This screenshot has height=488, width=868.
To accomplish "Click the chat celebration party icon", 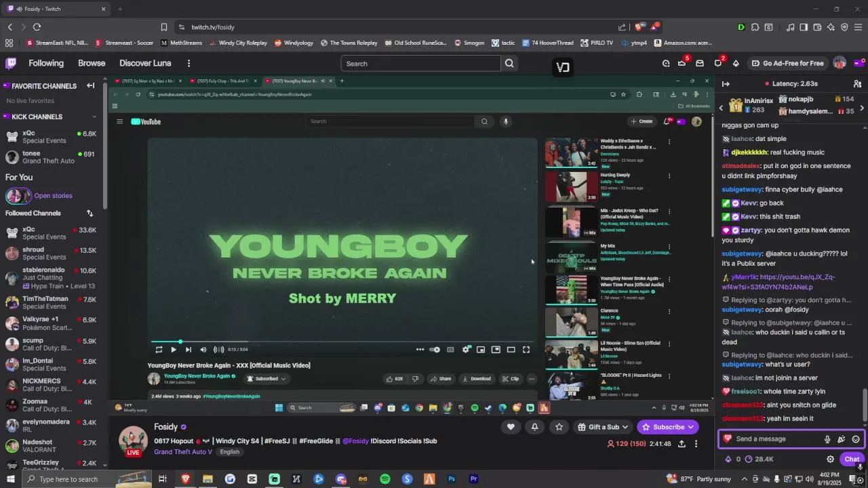I will tap(842, 439).
